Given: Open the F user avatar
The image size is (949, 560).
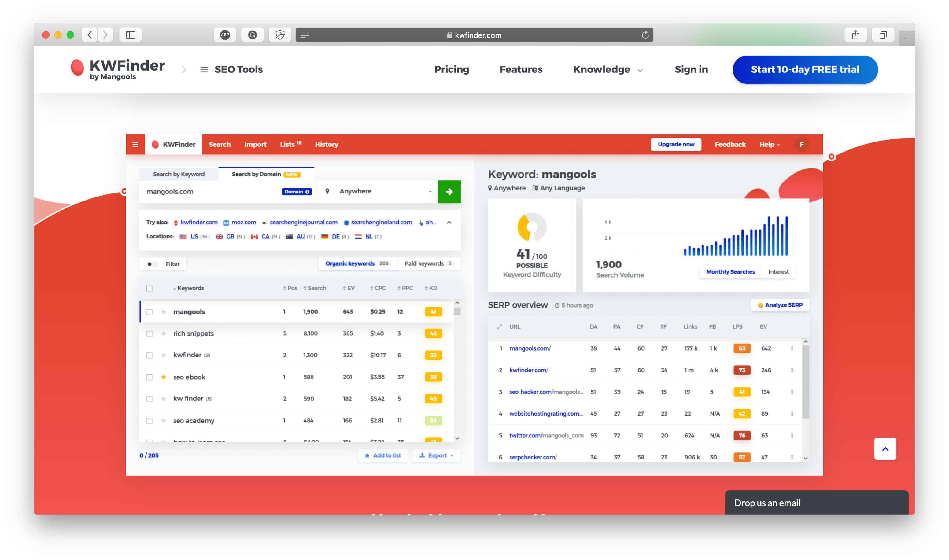Looking at the screenshot, I should pos(801,145).
